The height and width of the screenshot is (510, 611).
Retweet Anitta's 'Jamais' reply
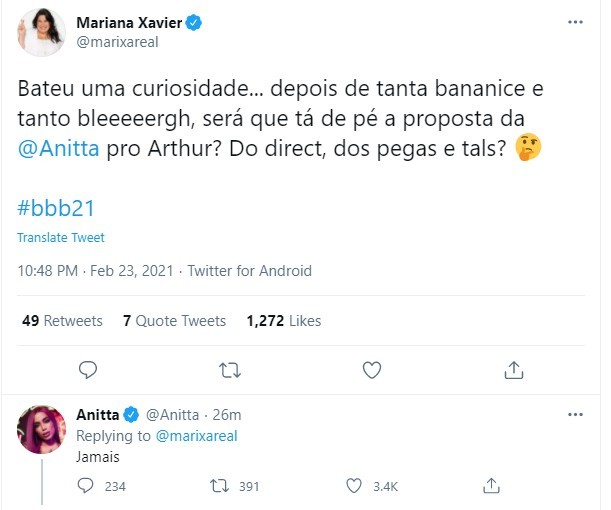(x=220, y=486)
